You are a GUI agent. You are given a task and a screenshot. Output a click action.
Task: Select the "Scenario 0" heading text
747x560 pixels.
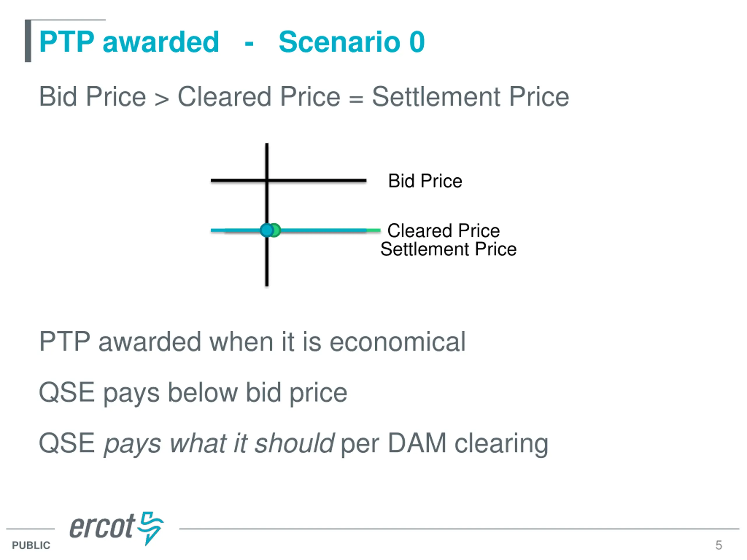[x=352, y=42]
